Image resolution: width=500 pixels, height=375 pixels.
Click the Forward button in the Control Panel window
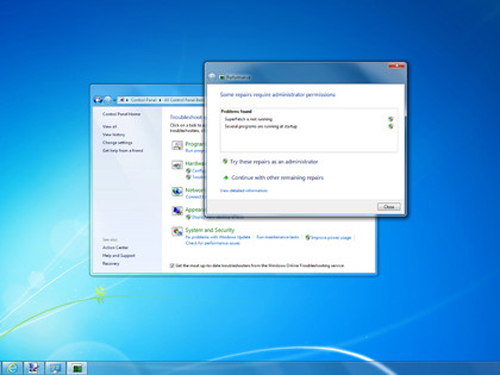(x=108, y=99)
